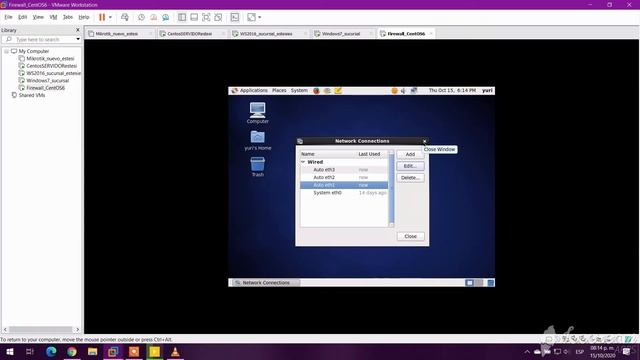640x360 pixels.
Task: Revert to snapshot using the orange clock icon
Action: pyautogui.click(x=153, y=17)
